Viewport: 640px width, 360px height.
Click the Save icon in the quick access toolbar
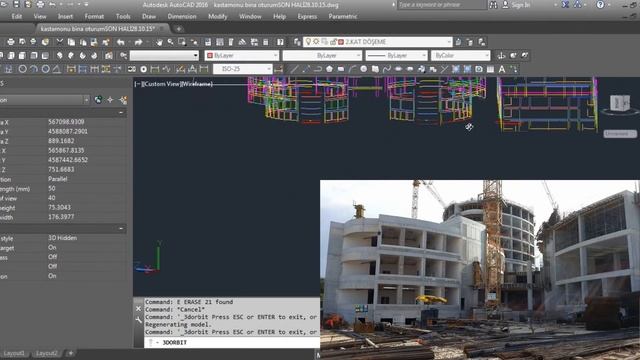[x=16, y=4]
